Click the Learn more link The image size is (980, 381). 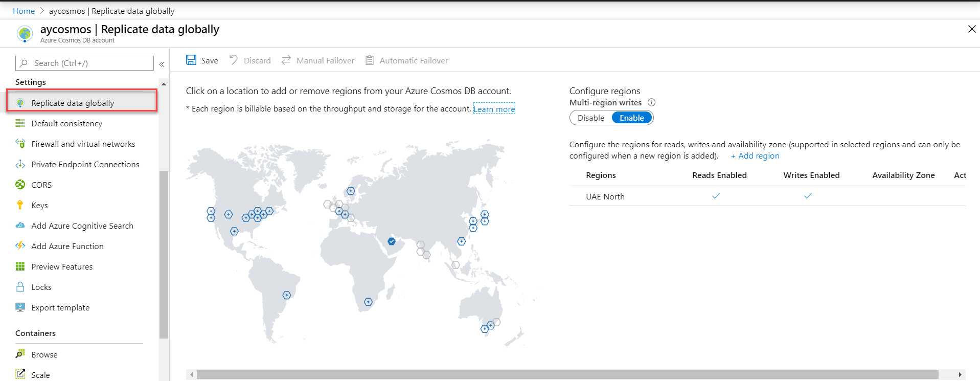(x=494, y=109)
